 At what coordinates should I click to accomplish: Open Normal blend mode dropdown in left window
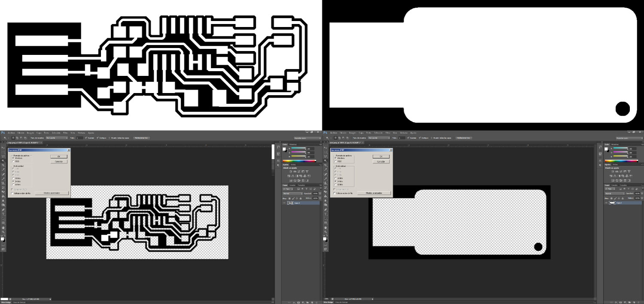[292, 193]
